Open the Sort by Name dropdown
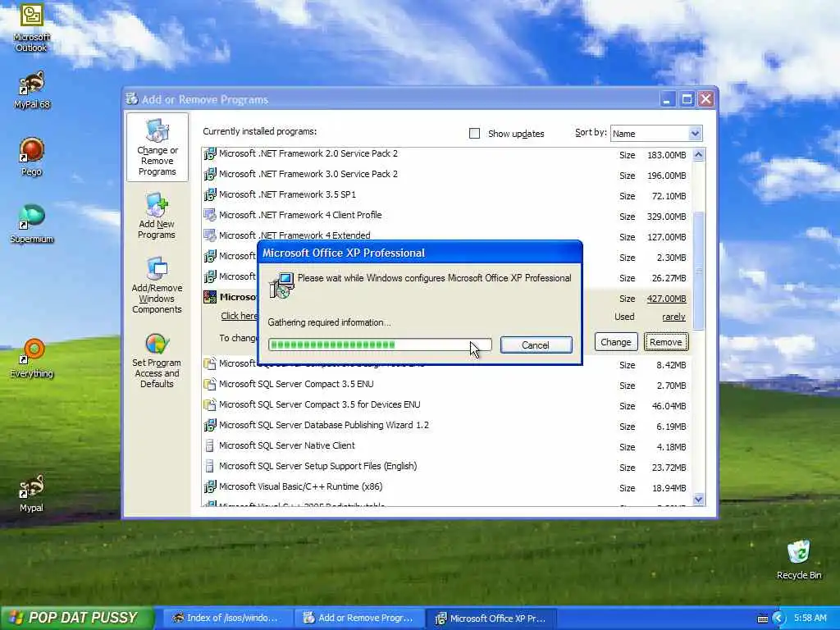The image size is (840, 630). click(656, 134)
